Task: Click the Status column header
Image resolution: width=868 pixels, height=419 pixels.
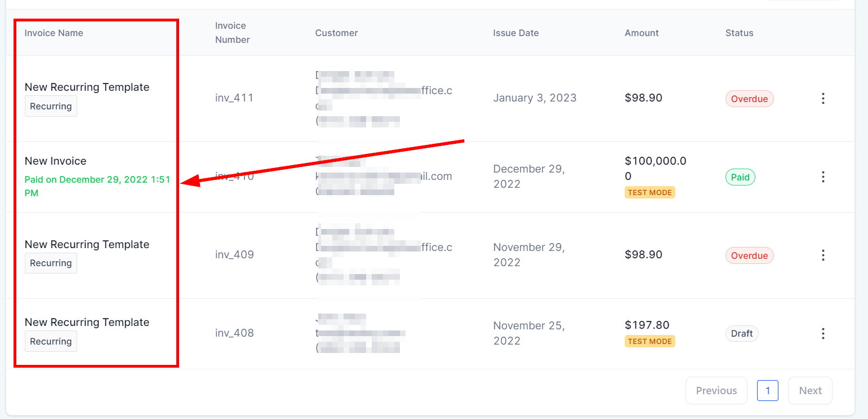Action: (739, 33)
